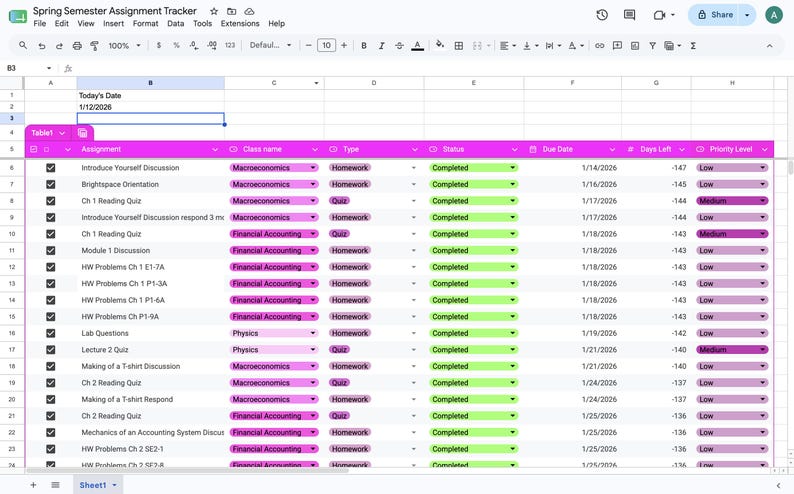Toggle checkbox for HW Problems Ch P1-9A
Screen dimensions: 794x494
51,316
